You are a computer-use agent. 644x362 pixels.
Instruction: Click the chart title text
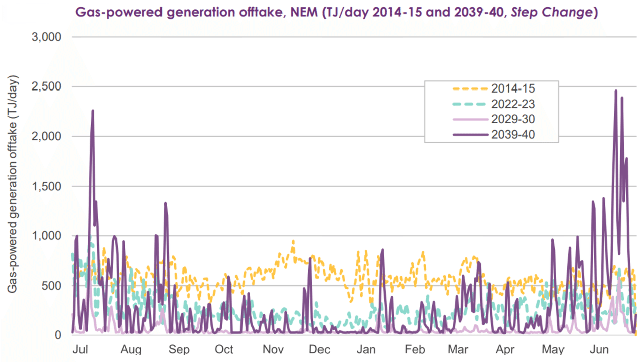(336, 12)
